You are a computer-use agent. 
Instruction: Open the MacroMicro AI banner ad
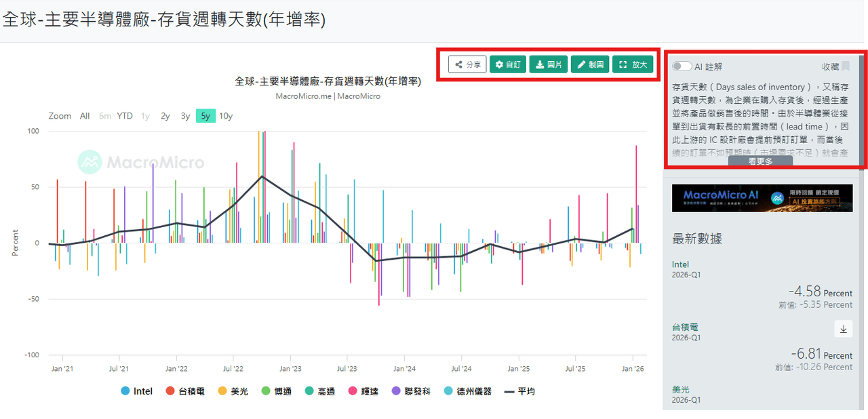click(x=762, y=198)
